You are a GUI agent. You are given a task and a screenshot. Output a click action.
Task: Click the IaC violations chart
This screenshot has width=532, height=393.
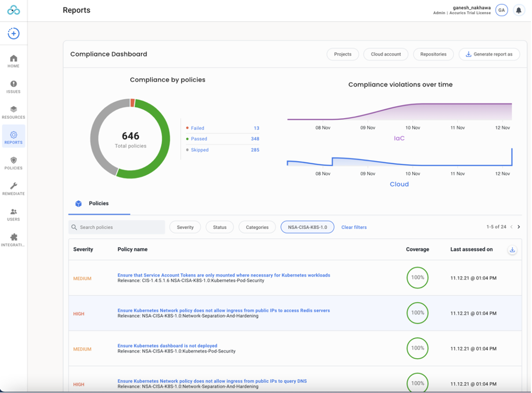click(399, 112)
